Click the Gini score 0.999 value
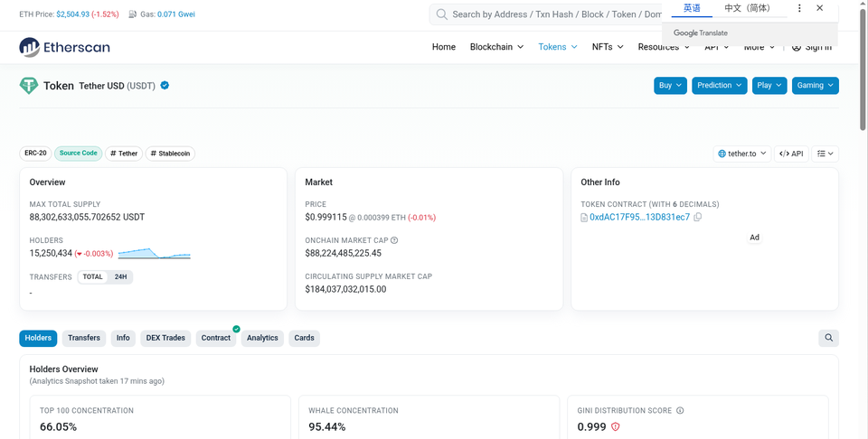Image resolution: width=868 pixels, height=439 pixels. tap(591, 427)
